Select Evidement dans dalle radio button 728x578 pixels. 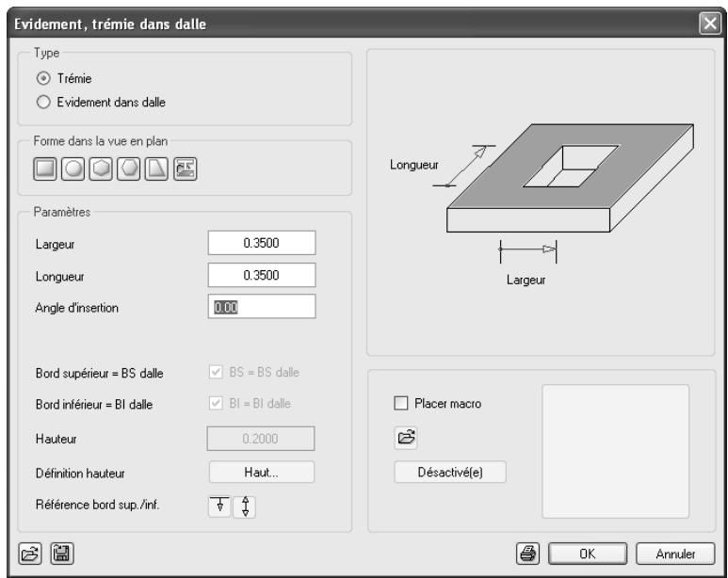tap(43, 102)
